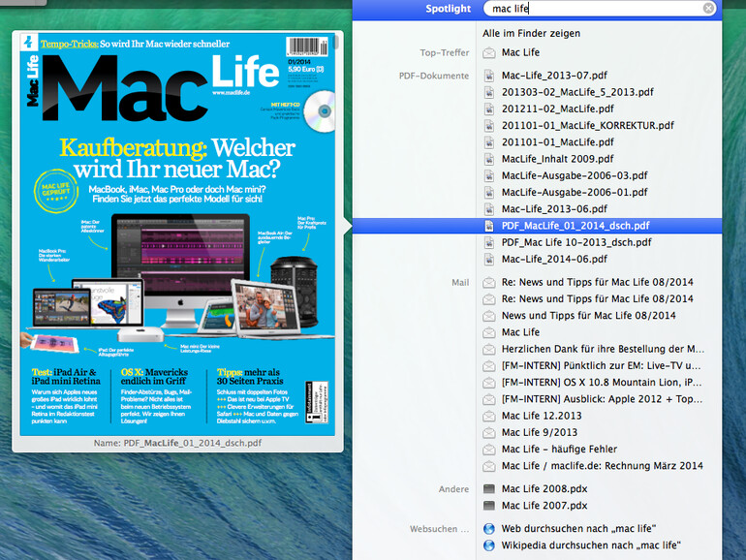Click PDF icon of MacLife_Inhalt 2009.pdf
Screen dimensions: 746x560
click(488, 159)
